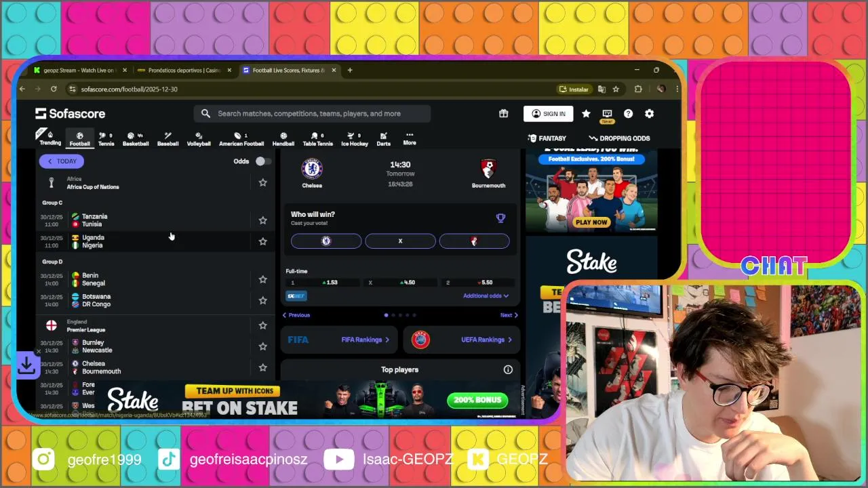The width and height of the screenshot is (868, 488).
Task: Open the Table Tennis section
Action: [x=317, y=138]
